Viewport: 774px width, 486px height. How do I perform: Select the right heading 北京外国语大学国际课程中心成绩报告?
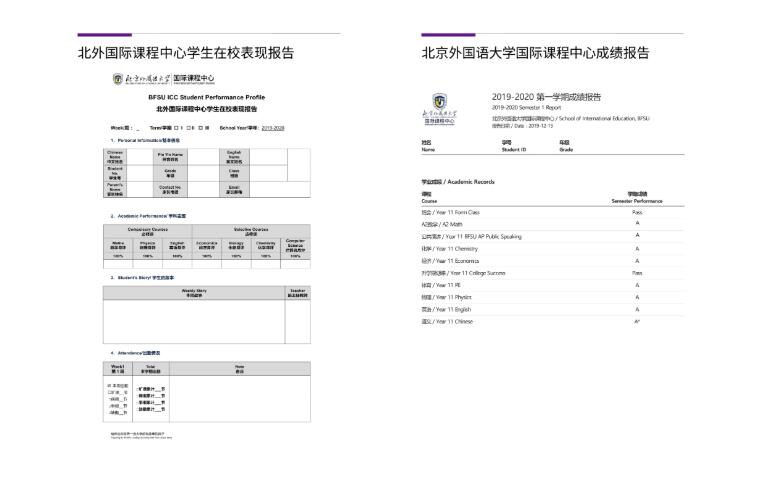[x=535, y=54]
